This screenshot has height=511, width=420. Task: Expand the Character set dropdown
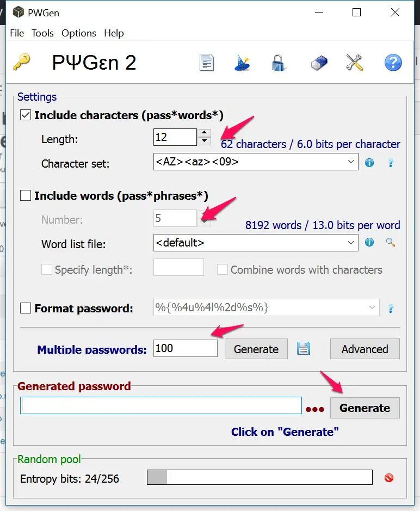click(351, 162)
